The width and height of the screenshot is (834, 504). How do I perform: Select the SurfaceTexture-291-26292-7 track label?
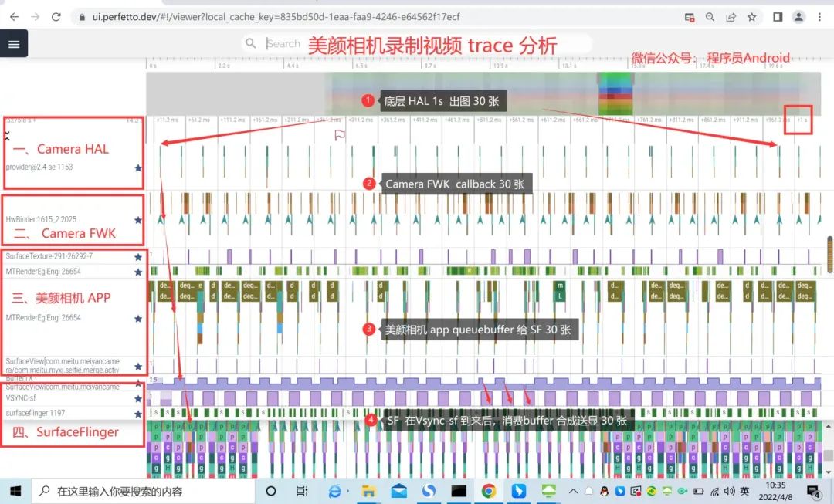click(x=49, y=256)
